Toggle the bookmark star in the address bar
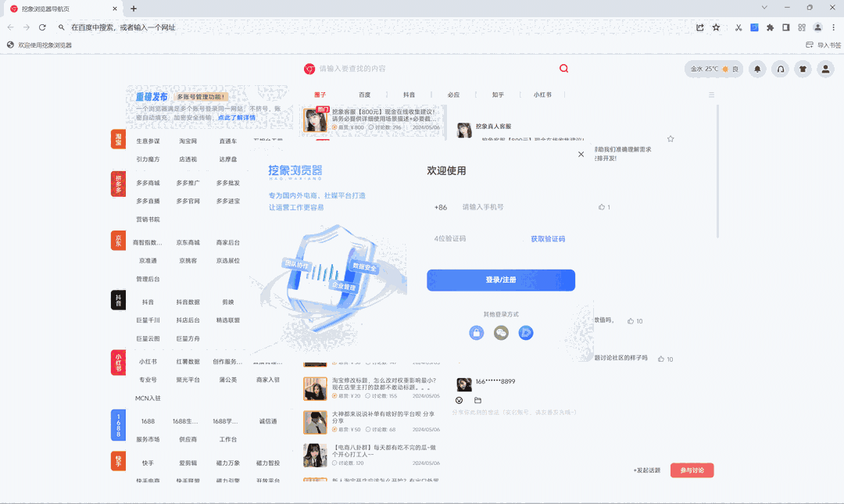This screenshot has height=504, width=844. coord(716,27)
